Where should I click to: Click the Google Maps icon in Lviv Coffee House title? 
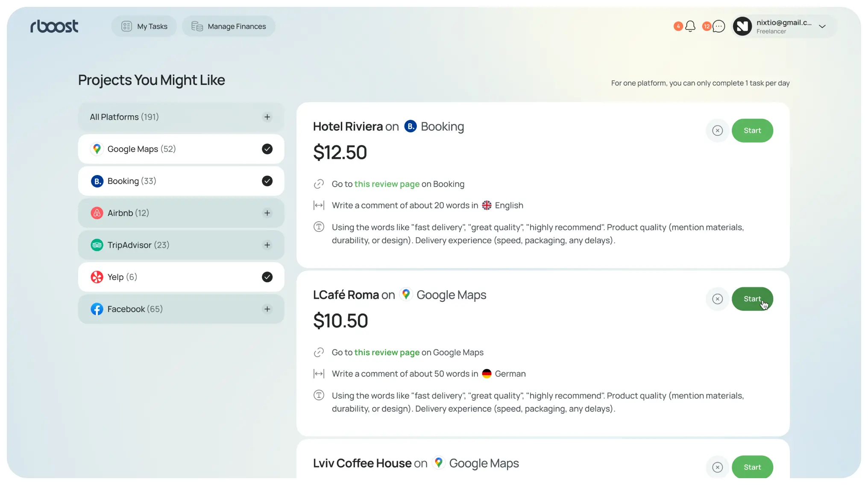(x=438, y=463)
